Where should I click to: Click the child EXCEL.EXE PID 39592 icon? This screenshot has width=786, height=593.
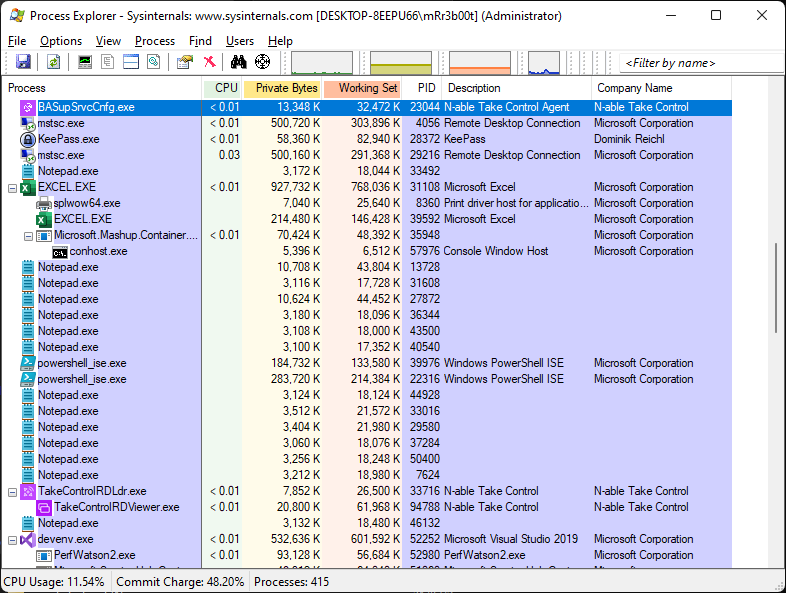point(44,219)
